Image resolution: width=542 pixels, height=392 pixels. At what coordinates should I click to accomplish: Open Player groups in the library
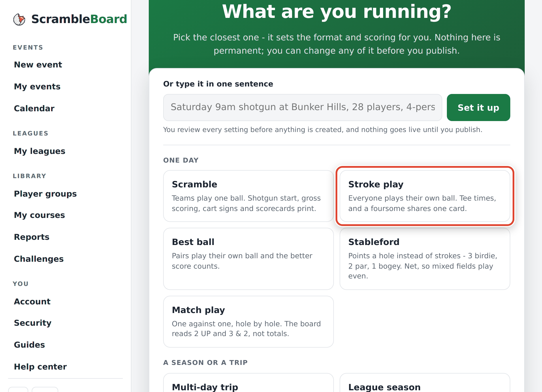click(x=45, y=194)
